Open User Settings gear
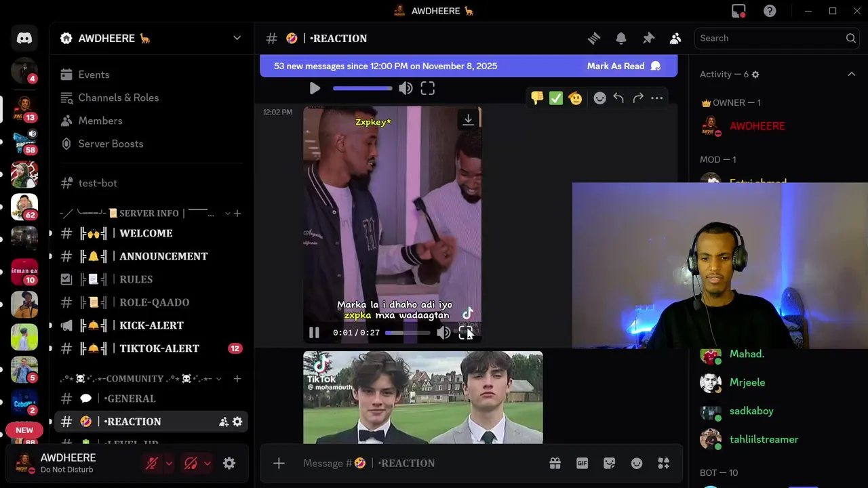868x488 pixels. [229, 464]
